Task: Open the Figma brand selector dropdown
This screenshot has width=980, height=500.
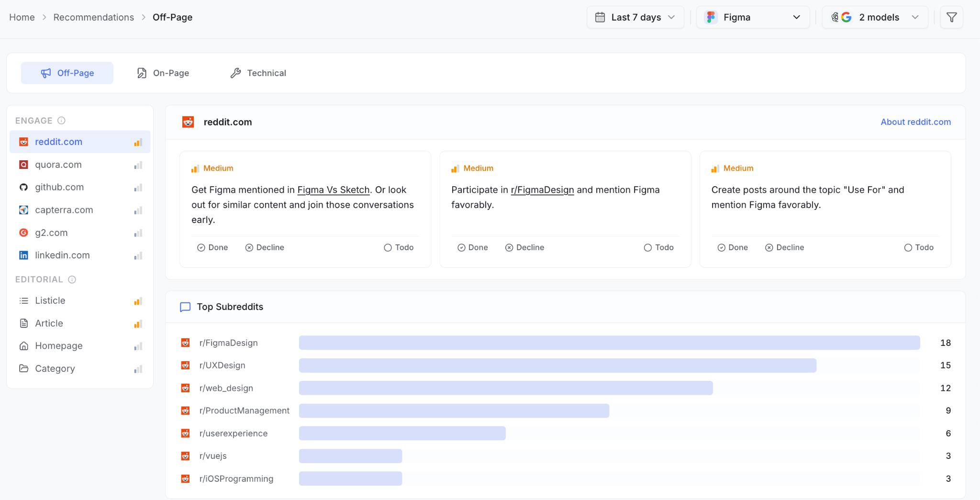Action: point(753,17)
